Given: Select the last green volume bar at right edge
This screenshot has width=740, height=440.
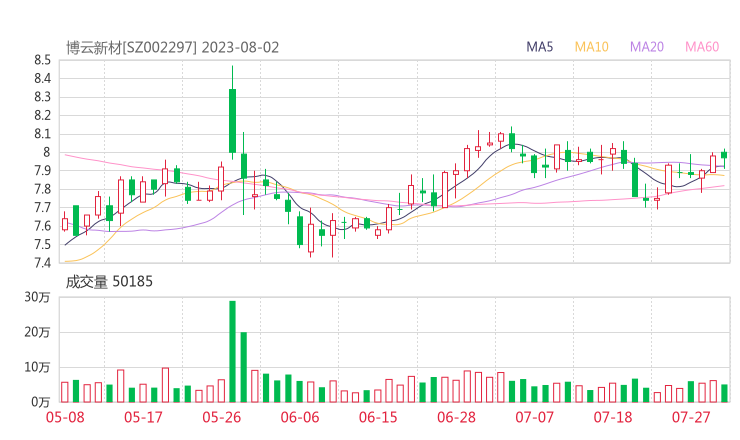Looking at the screenshot, I should (x=724, y=393).
